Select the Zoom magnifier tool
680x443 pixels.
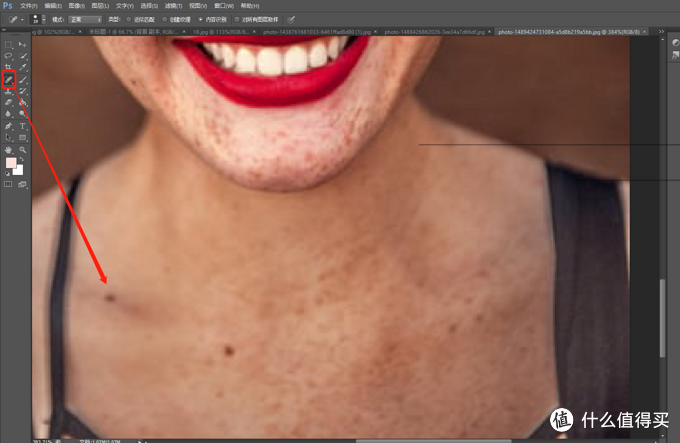click(x=23, y=150)
